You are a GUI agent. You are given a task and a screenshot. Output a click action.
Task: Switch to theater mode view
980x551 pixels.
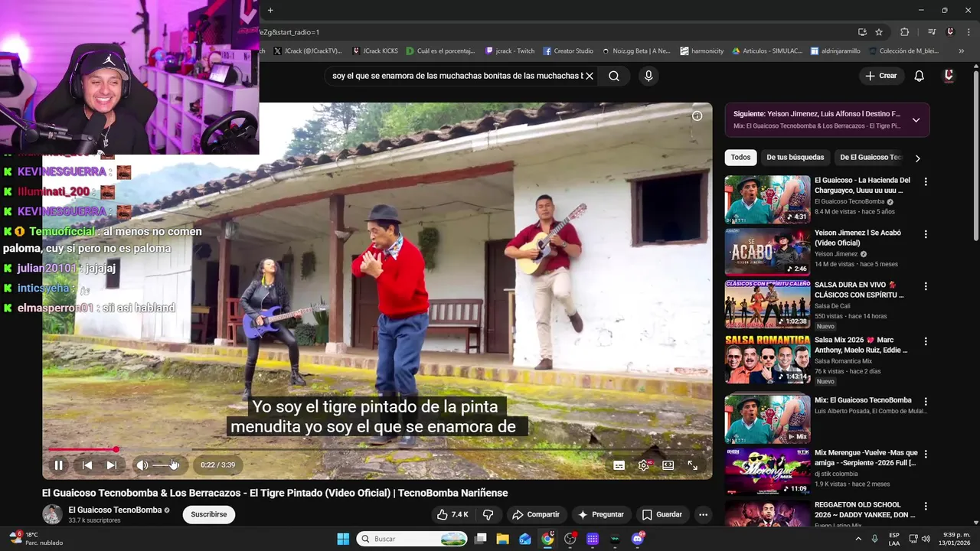[x=668, y=465]
